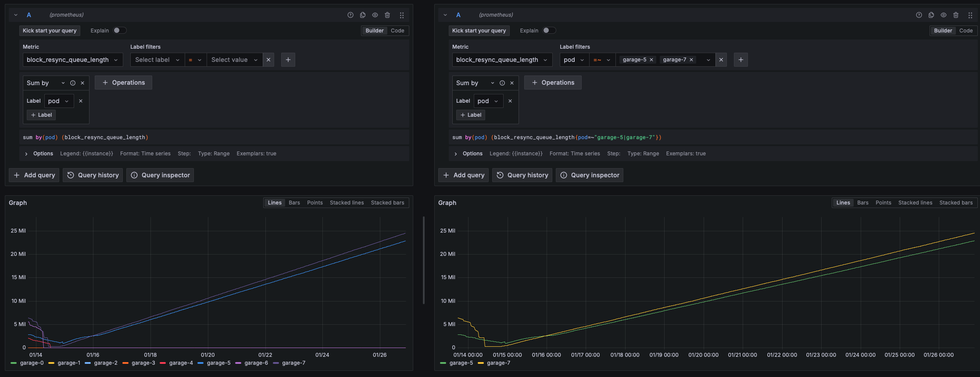Click garage-7 legend swatch in left graph
The image size is (980, 377).
coord(276,363)
